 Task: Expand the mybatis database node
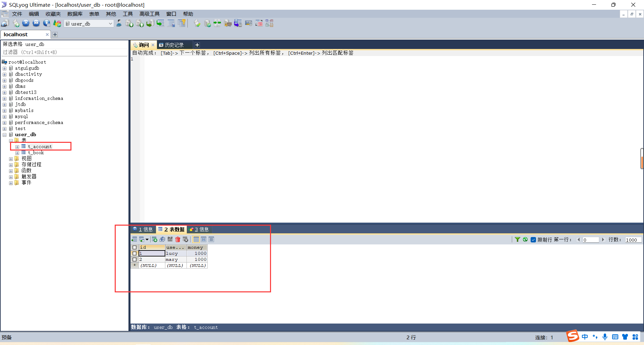(5, 111)
